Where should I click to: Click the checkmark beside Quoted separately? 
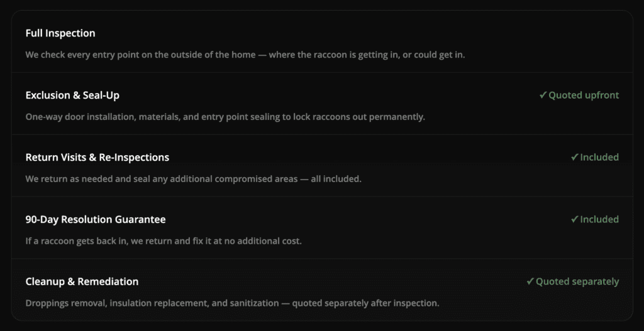click(530, 282)
